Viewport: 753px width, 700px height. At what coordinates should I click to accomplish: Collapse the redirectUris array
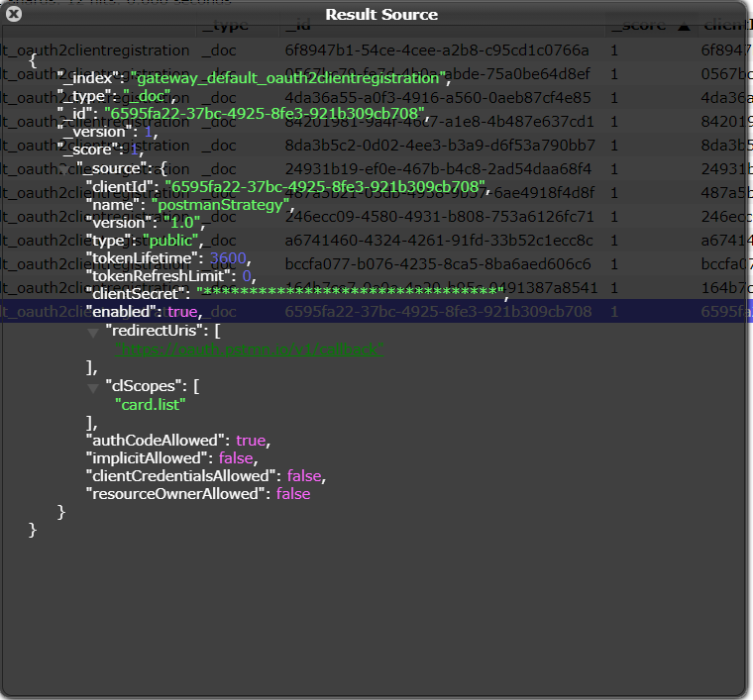(x=93, y=333)
